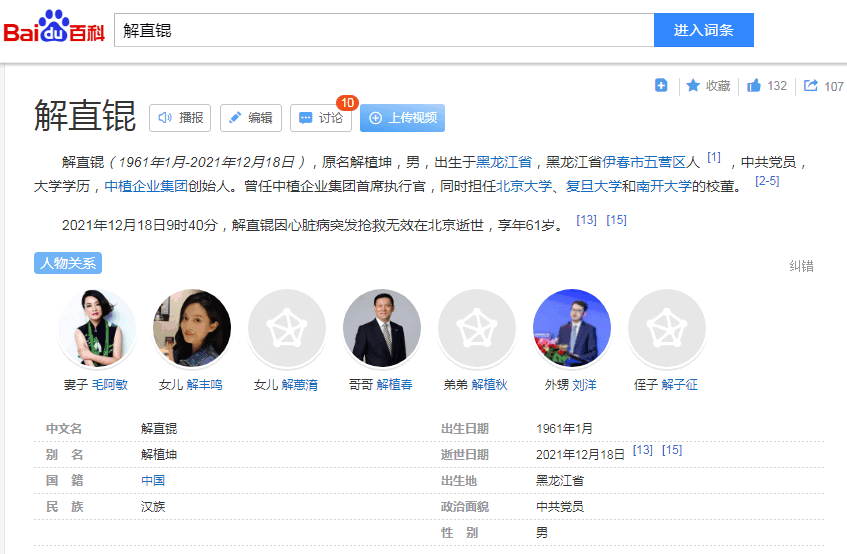
Task: Click the blue plus add icon
Action: [661, 85]
